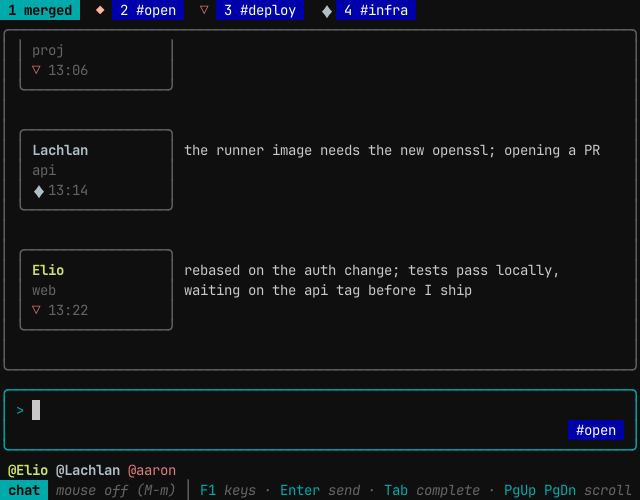Click Elio's message 'rebased on the auth change'
640x500 pixels.
click(x=371, y=270)
